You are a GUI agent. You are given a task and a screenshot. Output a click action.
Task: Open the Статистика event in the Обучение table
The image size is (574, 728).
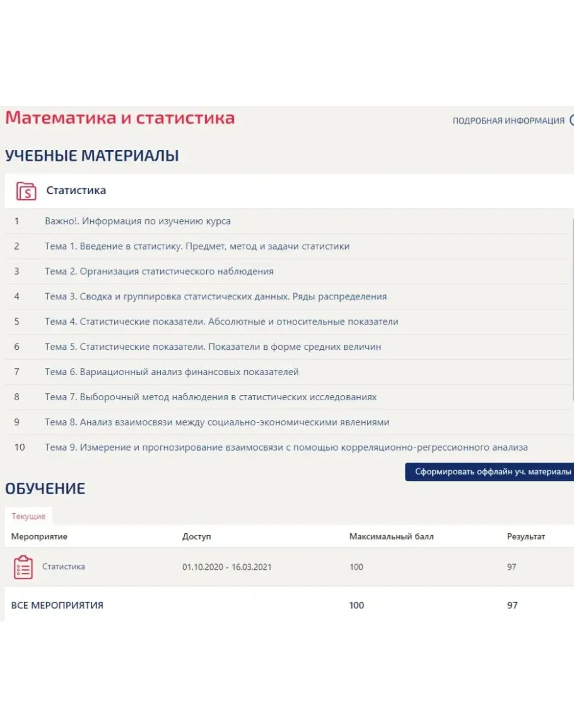(64, 567)
